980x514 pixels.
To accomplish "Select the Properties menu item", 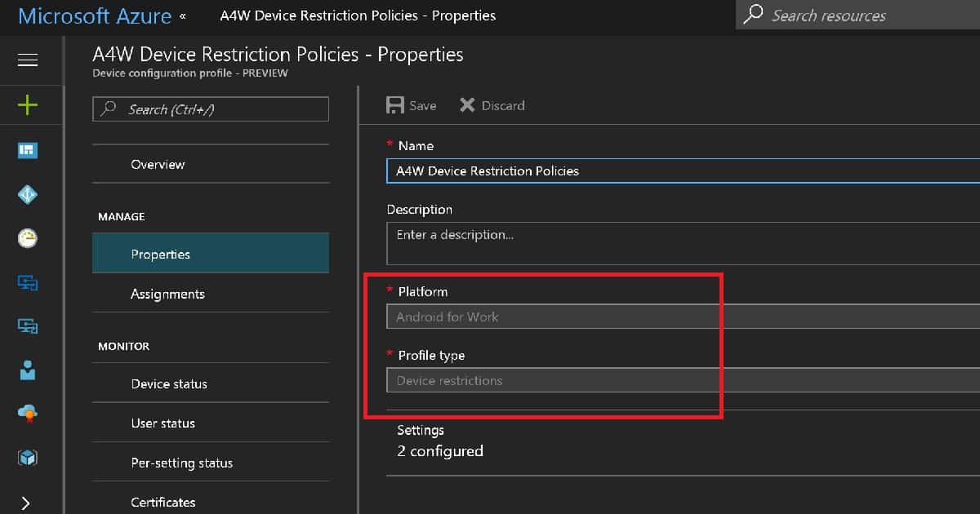I will point(211,254).
